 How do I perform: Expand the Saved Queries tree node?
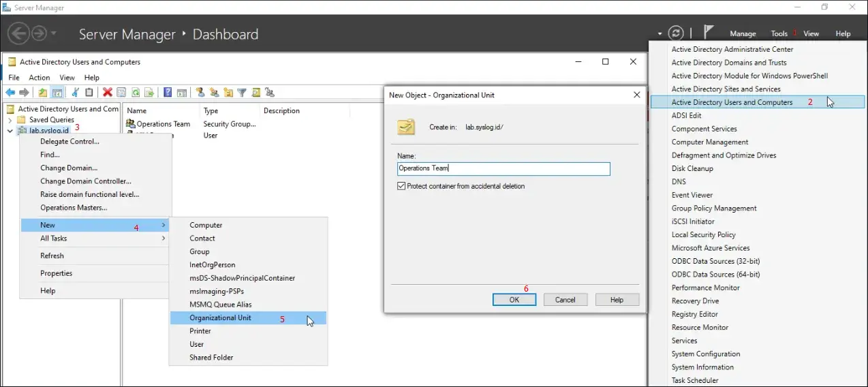(10, 120)
